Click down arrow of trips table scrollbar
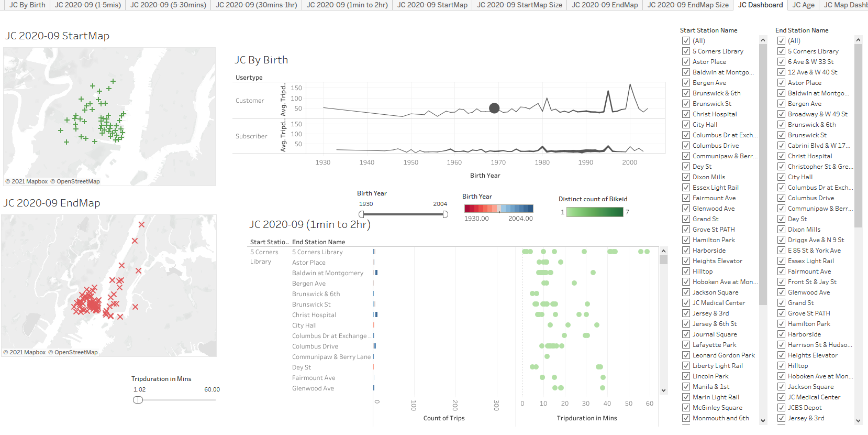 663,390
